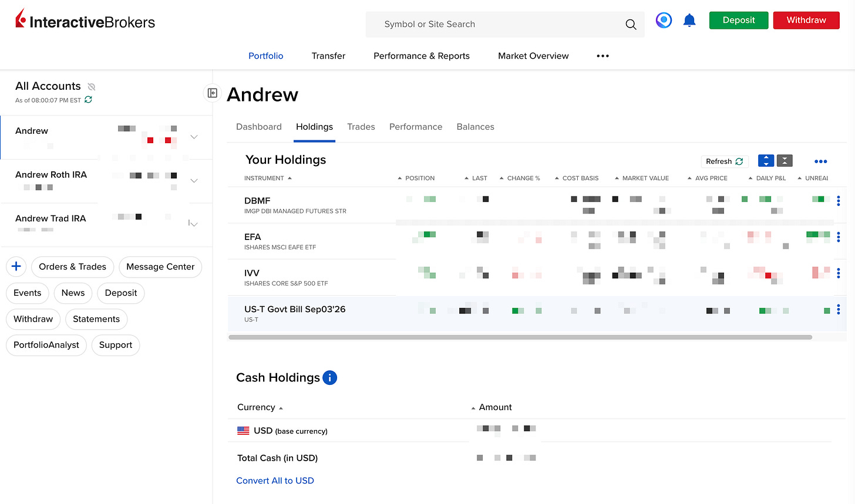Viewport: 855px width, 504px height.
Task: Click the green Deposit button in the header
Action: 739,20
